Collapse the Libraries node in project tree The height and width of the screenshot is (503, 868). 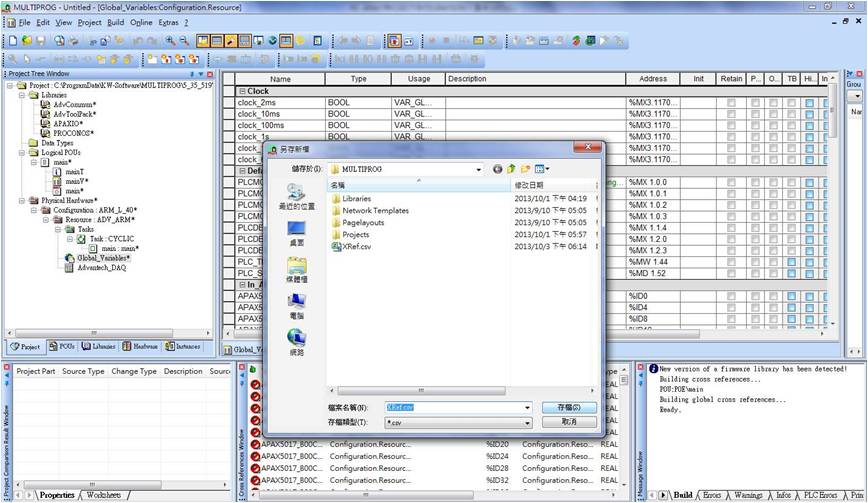click(22, 95)
